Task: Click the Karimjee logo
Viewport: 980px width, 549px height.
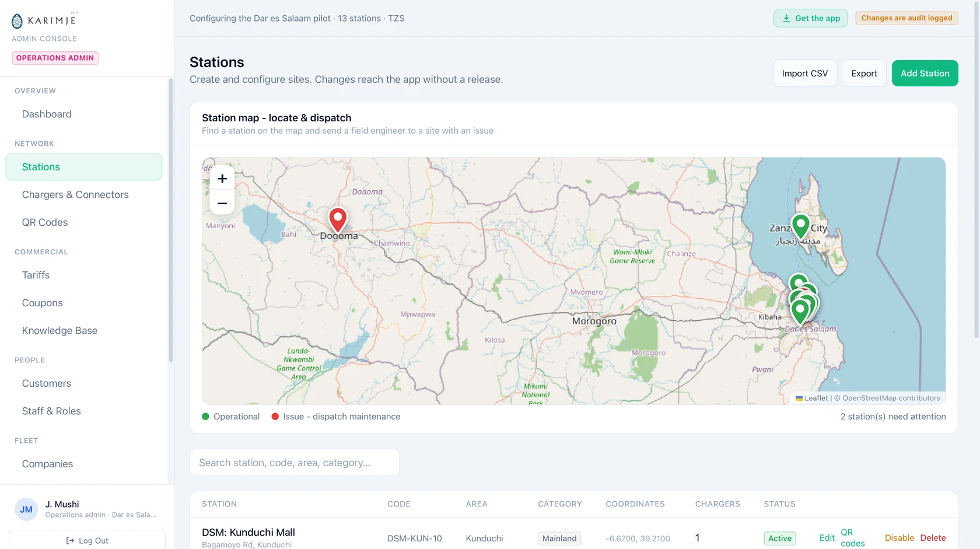Action: 44,20
